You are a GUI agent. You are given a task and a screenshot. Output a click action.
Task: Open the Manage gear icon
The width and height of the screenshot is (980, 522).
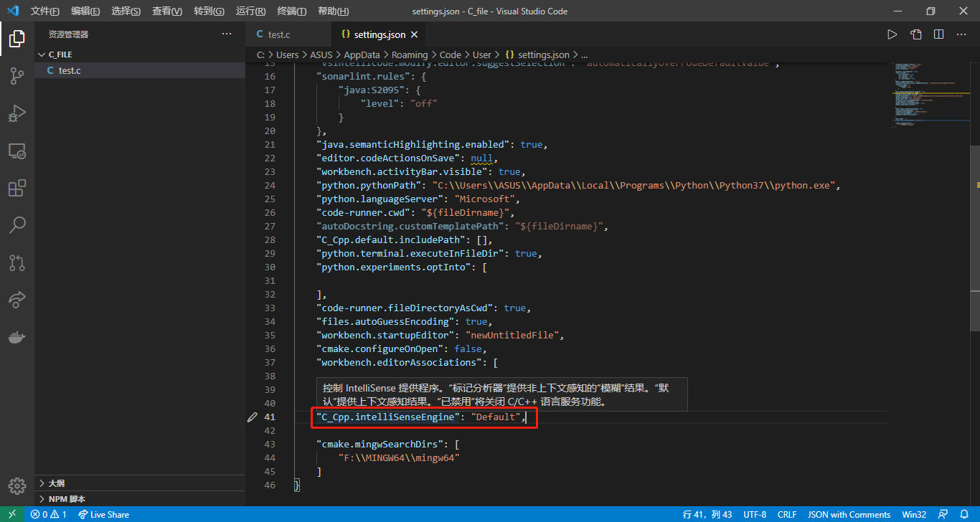(x=17, y=485)
